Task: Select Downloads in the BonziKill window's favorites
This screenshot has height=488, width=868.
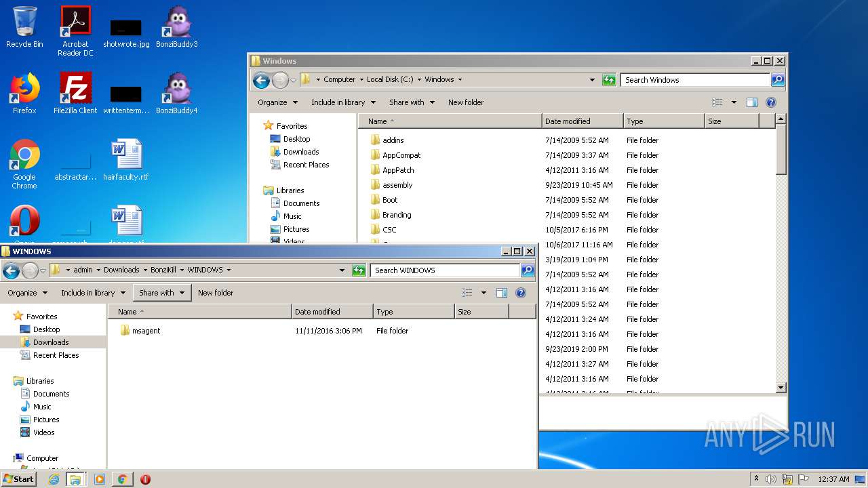Action: pos(51,342)
